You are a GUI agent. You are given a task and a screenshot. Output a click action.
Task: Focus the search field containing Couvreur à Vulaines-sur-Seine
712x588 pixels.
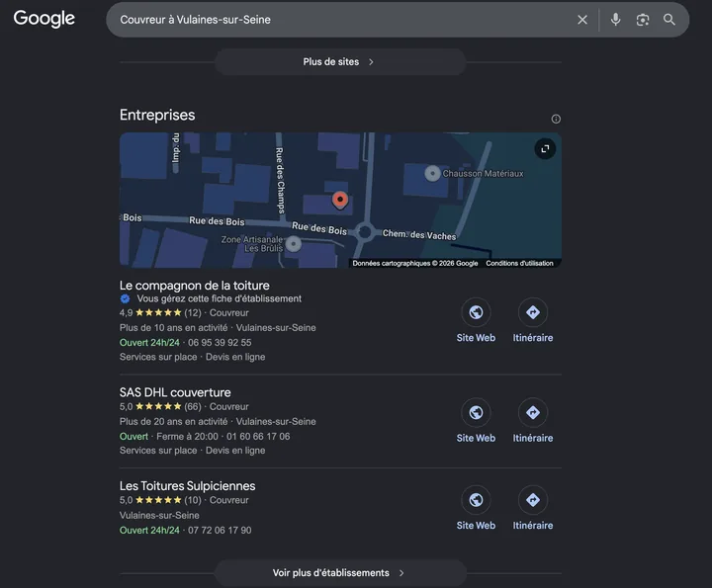(x=340, y=20)
